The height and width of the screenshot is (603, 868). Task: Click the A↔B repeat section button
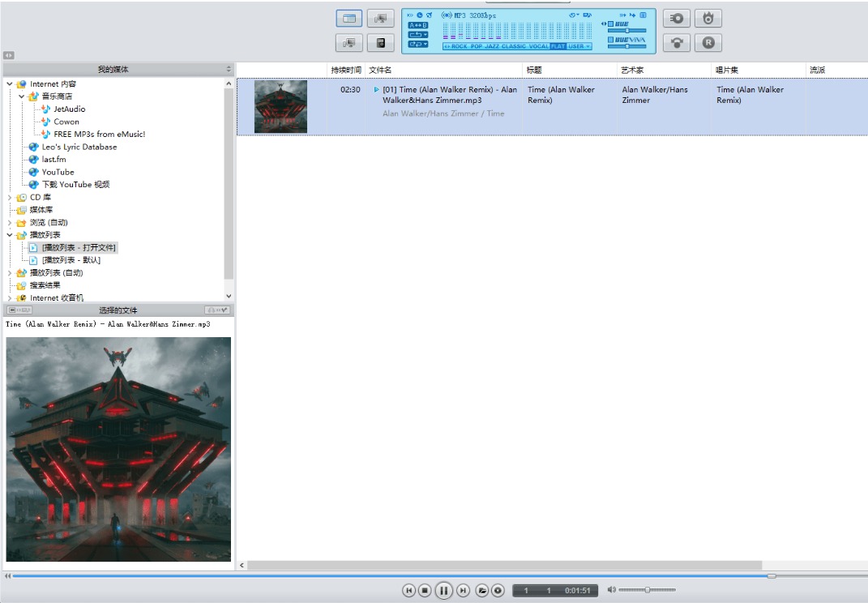tap(418, 25)
